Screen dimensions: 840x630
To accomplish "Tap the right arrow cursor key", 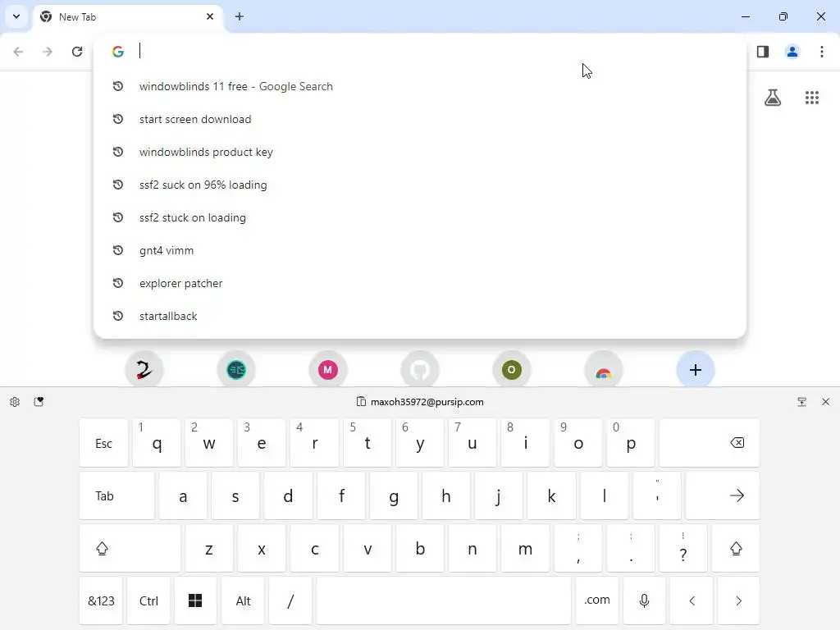I will click(739, 600).
